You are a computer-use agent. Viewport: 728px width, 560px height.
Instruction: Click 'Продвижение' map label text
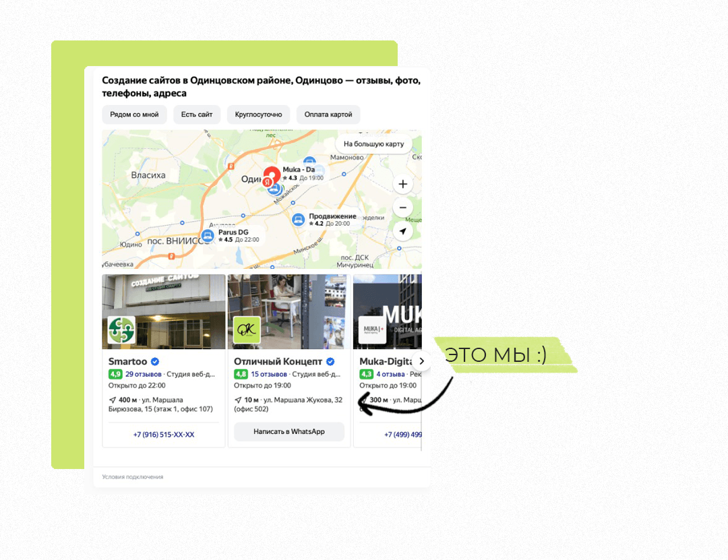pyautogui.click(x=332, y=216)
